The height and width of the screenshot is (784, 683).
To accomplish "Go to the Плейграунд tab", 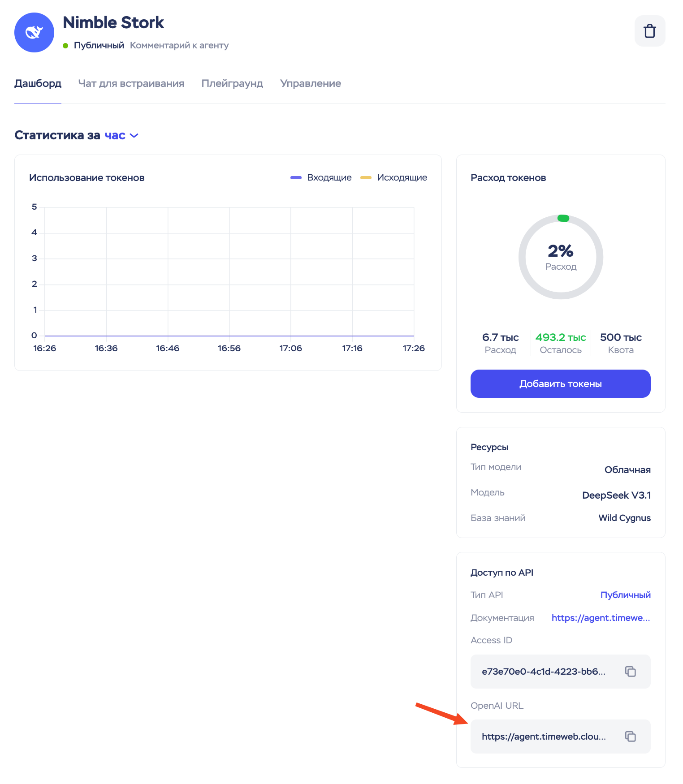I will click(x=232, y=84).
